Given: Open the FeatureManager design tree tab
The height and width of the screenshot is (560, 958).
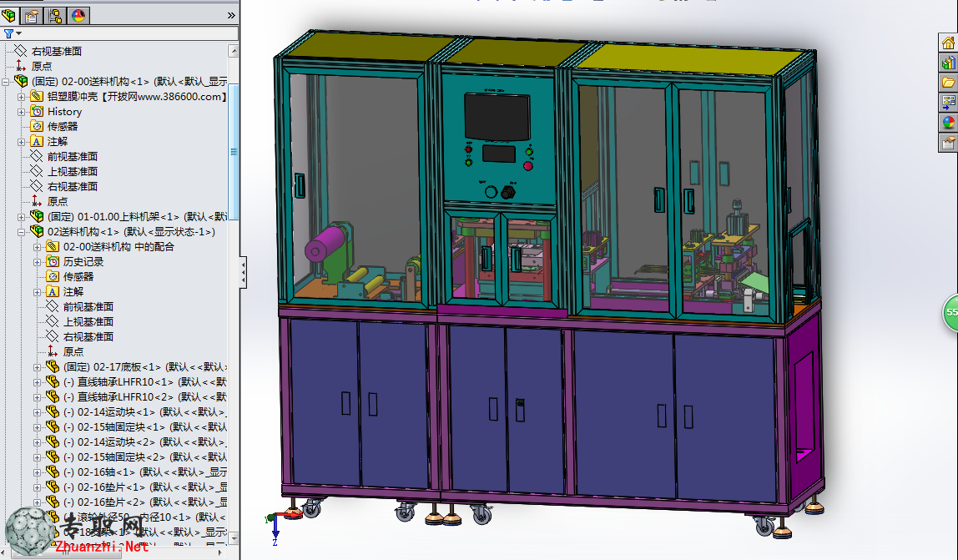Looking at the screenshot, I should (x=9, y=15).
